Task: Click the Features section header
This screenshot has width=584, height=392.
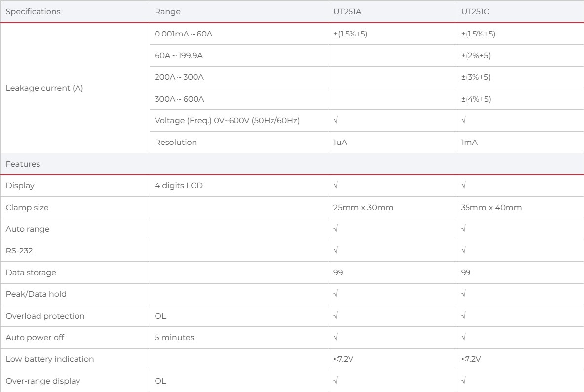Action: [23, 164]
